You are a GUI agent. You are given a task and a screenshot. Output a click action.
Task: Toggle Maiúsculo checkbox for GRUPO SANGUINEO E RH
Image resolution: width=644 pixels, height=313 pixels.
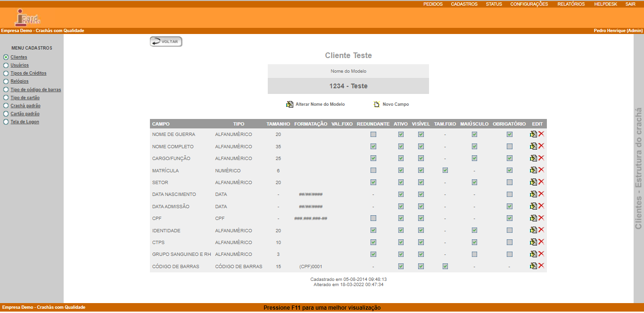pyautogui.click(x=474, y=254)
